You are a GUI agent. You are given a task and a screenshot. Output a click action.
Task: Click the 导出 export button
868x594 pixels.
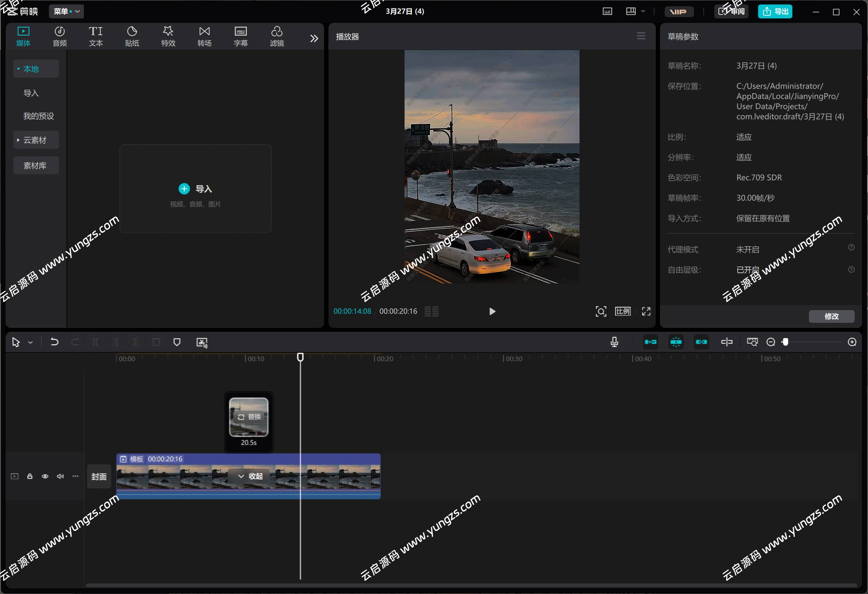tap(775, 11)
